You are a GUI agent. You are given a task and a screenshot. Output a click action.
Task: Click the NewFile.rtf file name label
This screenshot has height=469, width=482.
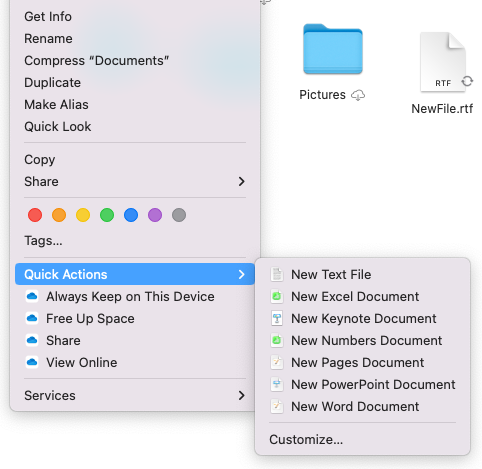pos(442,109)
